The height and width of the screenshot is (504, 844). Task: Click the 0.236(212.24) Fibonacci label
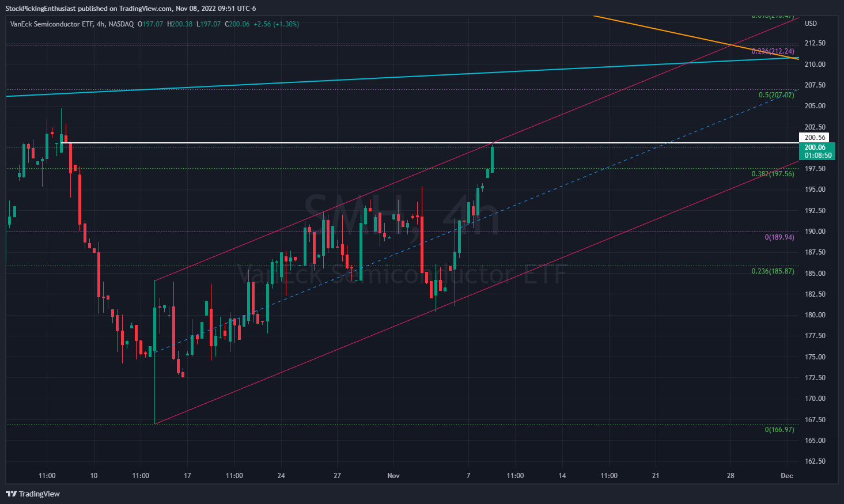click(x=773, y=51)
